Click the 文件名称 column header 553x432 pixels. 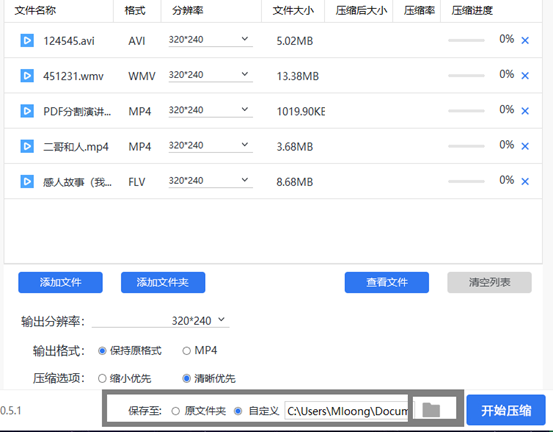pos(35,11)
